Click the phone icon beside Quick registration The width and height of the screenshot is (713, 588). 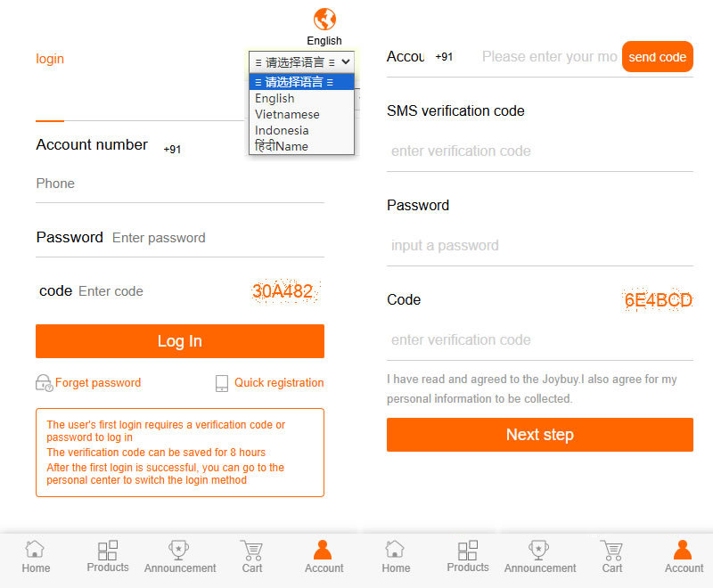coord(222,383)
